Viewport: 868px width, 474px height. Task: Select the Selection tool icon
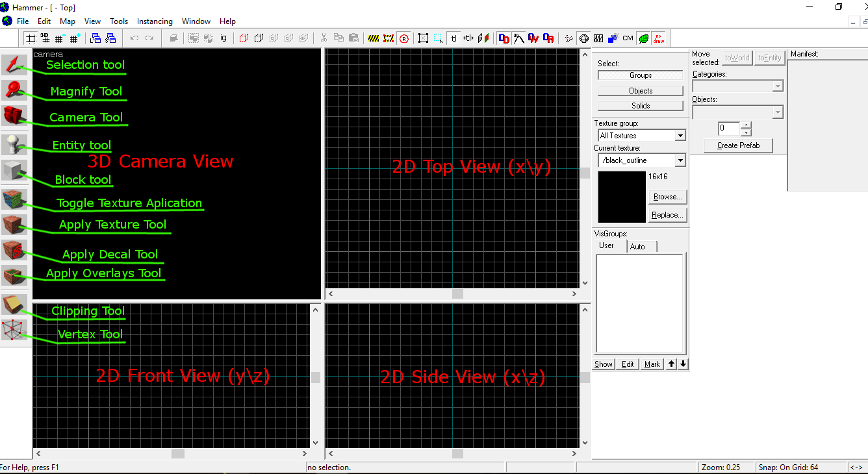(x=14, y=65)
